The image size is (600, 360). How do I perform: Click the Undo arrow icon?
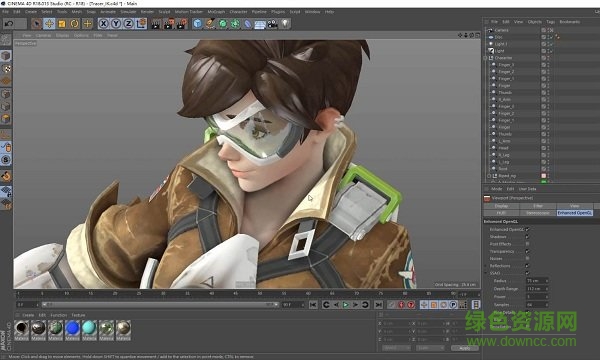[9, 24]
